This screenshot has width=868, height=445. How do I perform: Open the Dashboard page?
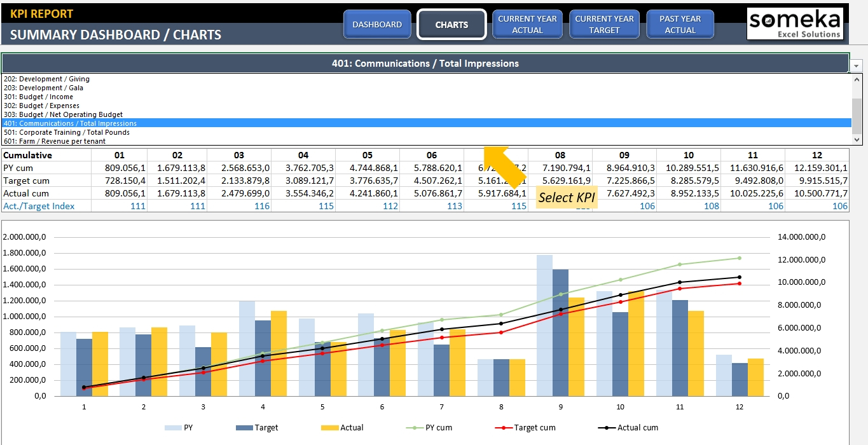[x=377, y=25]
